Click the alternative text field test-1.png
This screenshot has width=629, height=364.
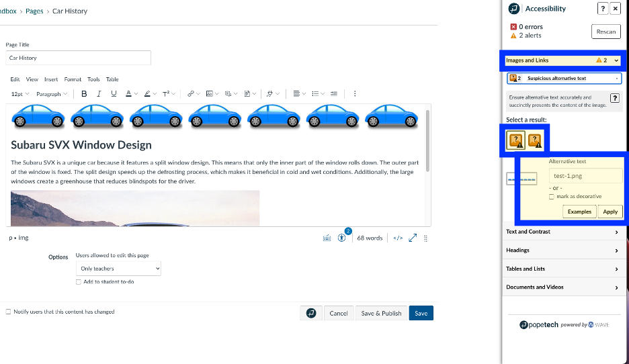586,175
